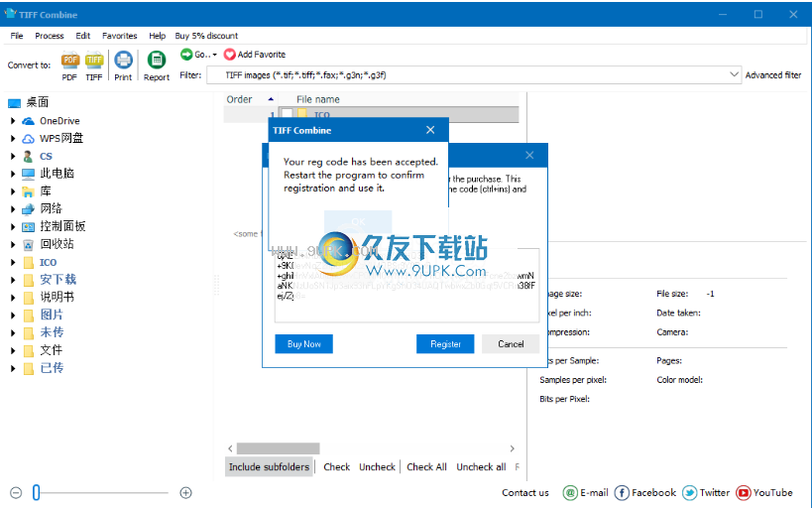Screen dimensions: 812x508
Task: Click the Check All button
Action: (x=426, y=467)
